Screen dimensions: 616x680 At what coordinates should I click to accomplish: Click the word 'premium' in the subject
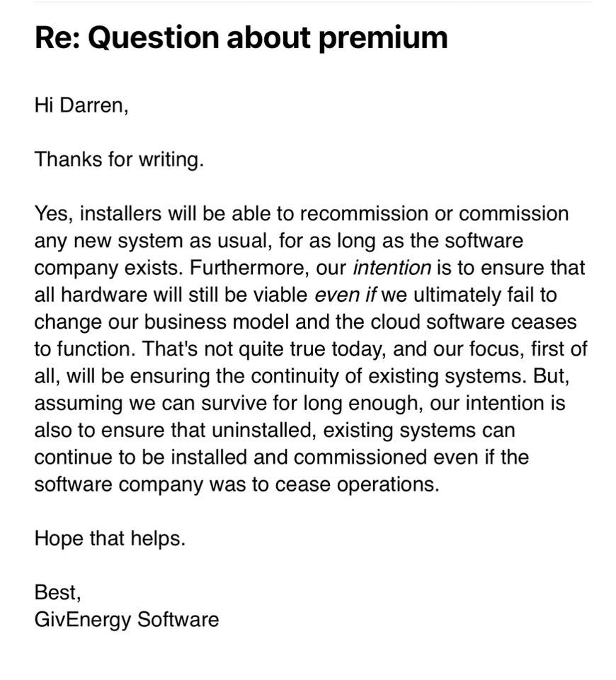[383, 38]
